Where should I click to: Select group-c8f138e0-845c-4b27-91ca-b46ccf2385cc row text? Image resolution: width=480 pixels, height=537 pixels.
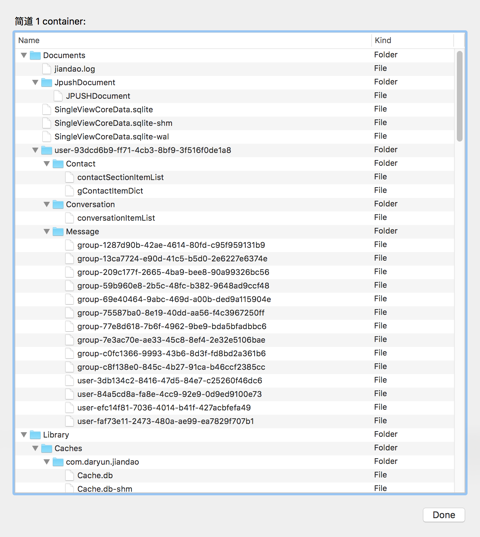tap(171, 367)
